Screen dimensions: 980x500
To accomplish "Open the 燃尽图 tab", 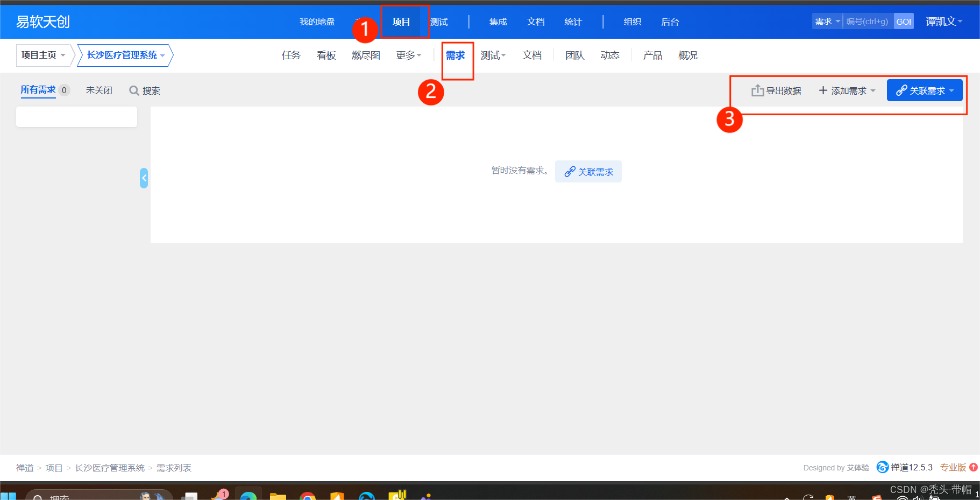I will pyautogui.click(x=366, y=55).
